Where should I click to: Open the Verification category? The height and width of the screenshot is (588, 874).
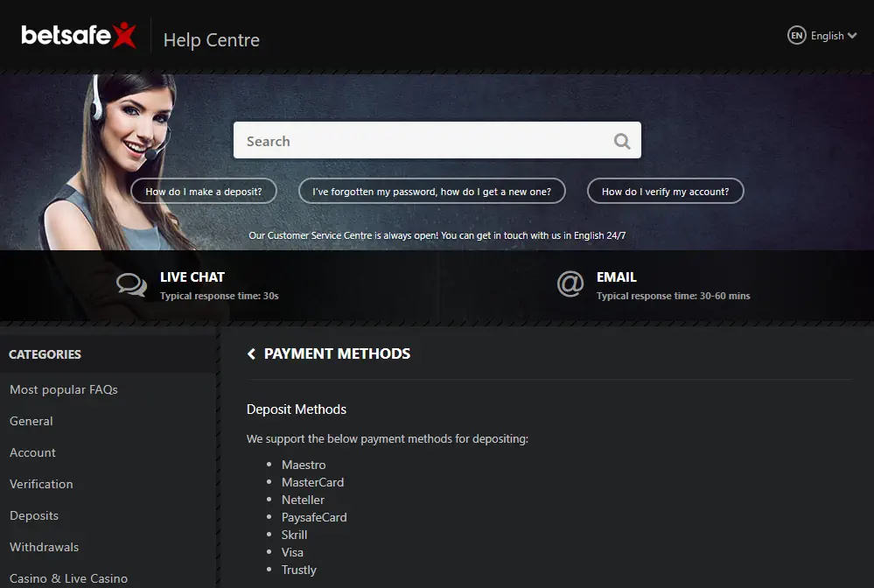point(41,484)
